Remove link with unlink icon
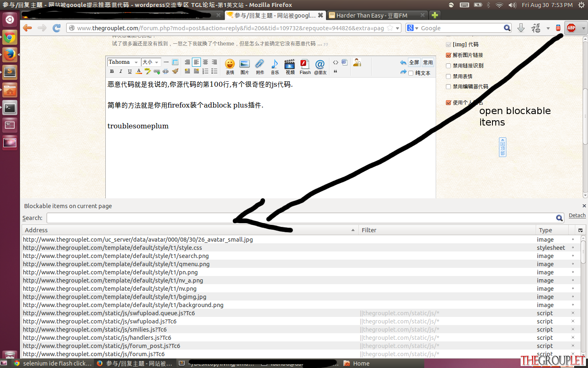Image resolution: width=588 pixels, height=368 pixels. click(x=166, y=71)
